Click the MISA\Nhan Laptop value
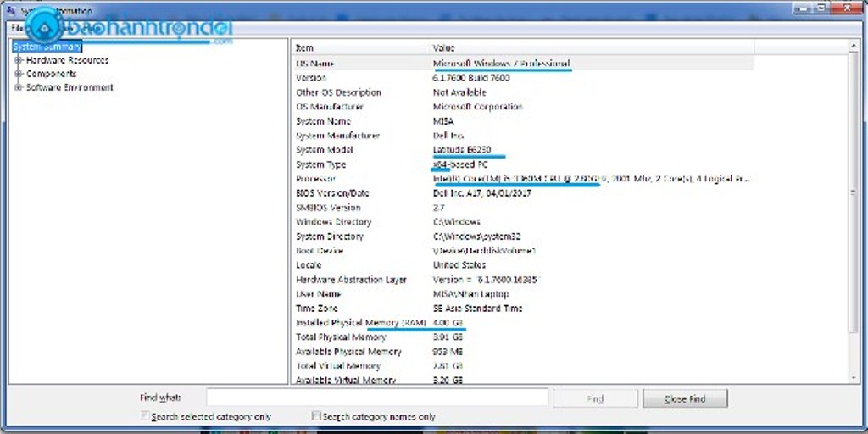The image size is (868, 434). pyautogui.click(x=469, y=294)
